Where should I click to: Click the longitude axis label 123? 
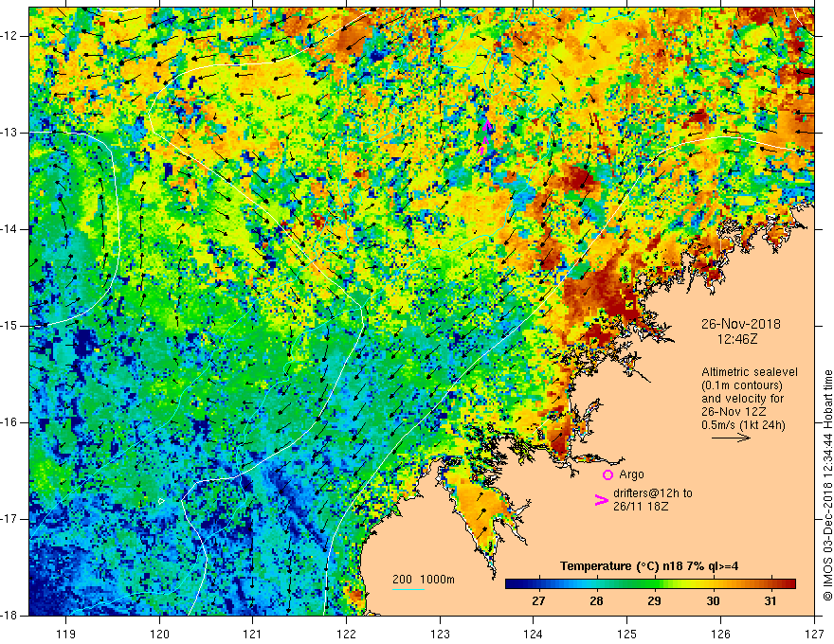(440, 634)
